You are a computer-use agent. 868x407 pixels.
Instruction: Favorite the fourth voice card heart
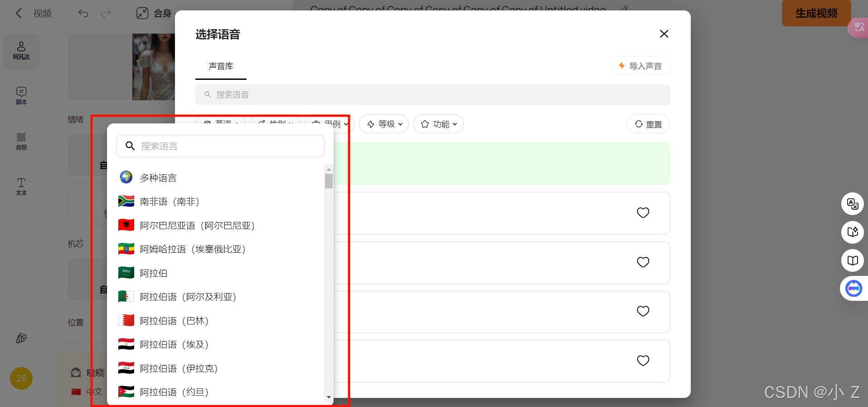coord(643,361)
